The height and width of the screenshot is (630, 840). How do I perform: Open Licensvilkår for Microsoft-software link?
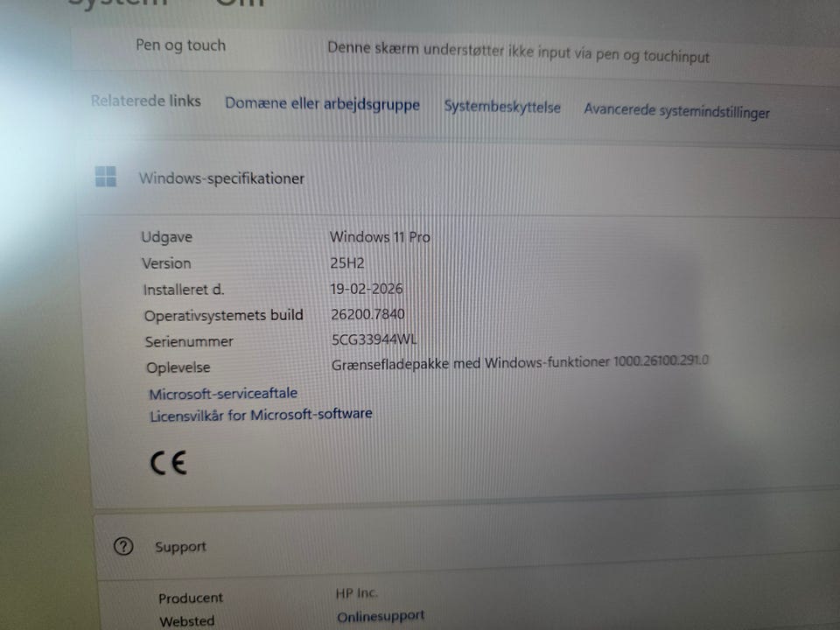coord(261,415)
